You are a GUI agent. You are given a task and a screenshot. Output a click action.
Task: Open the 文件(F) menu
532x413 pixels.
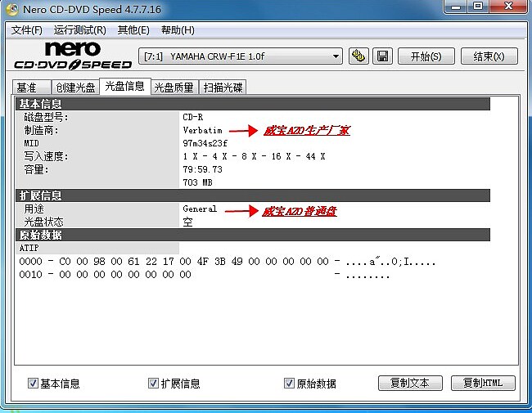click(x=26, y=30)
